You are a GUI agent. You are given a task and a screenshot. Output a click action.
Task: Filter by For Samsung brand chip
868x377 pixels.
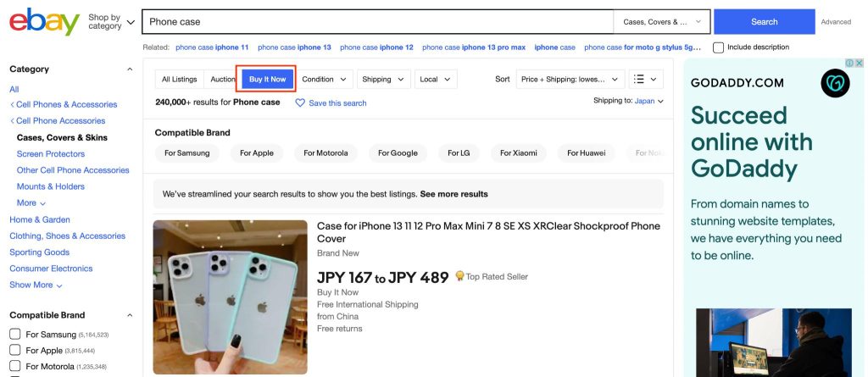coord(187,152)
